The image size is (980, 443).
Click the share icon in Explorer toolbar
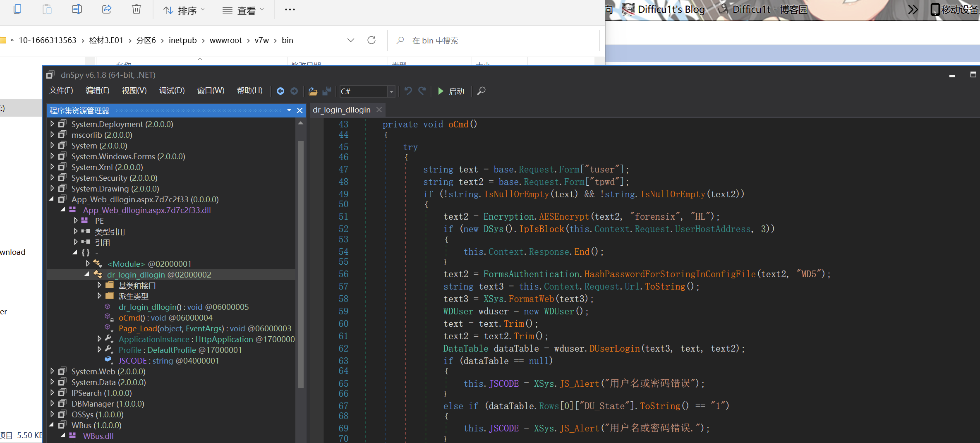107,10
